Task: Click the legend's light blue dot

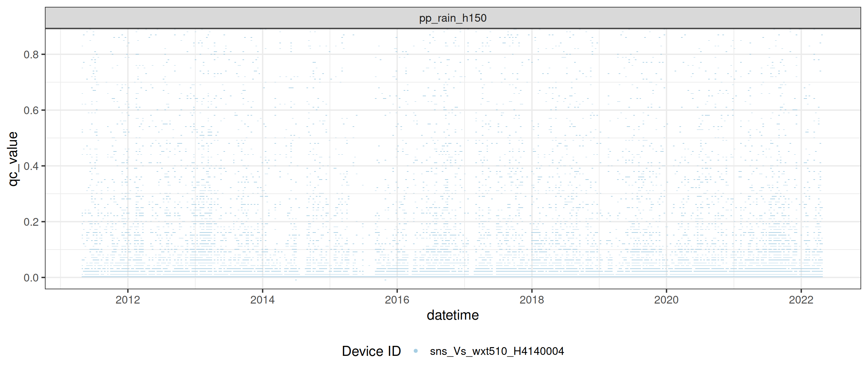Action: point(416,351)
